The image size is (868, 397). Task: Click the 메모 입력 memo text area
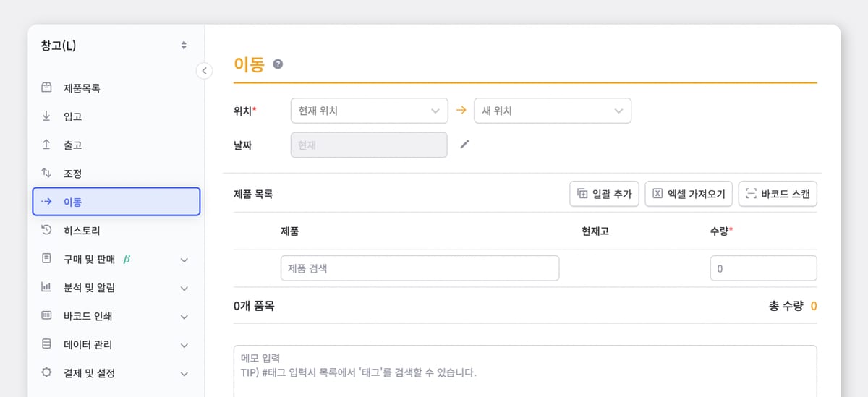(525, 370)
